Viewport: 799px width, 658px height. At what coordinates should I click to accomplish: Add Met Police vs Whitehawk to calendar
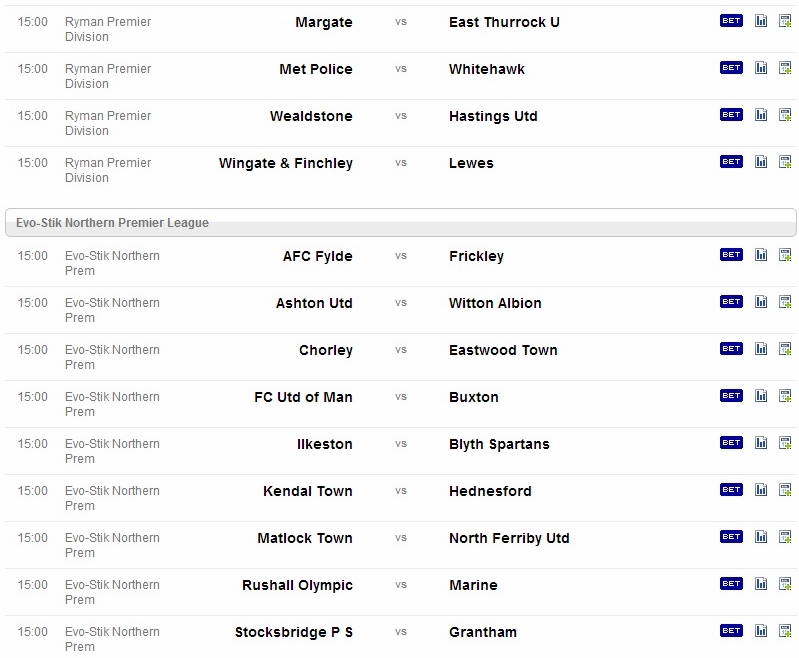pyautogui.click(x=785, y=68)
